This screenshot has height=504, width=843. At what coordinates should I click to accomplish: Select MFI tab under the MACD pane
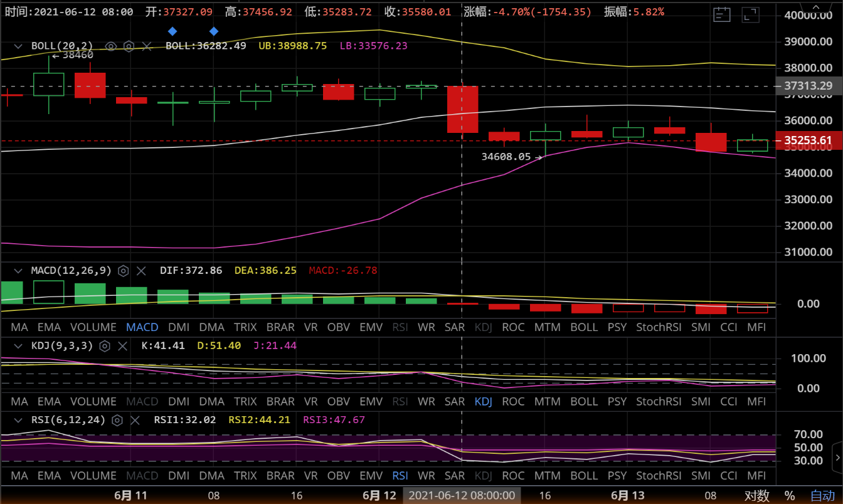pos(756,327)
